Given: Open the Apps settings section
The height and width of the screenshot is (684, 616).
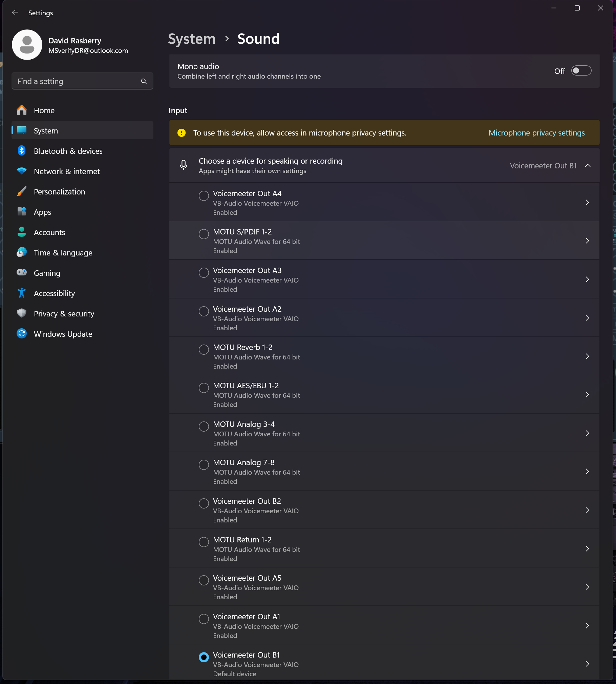Looking at the screenshot, I should pos(42,212).
